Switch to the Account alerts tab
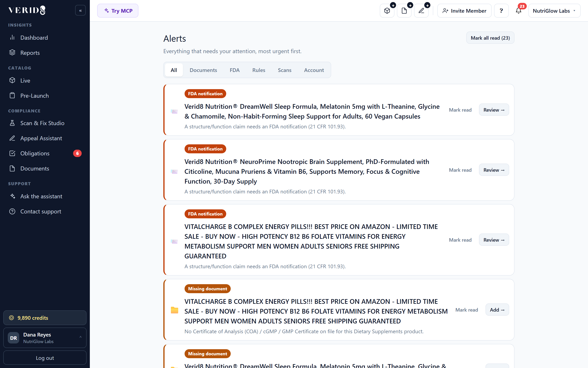Screen dimensions: 588x368 (314, 70)
